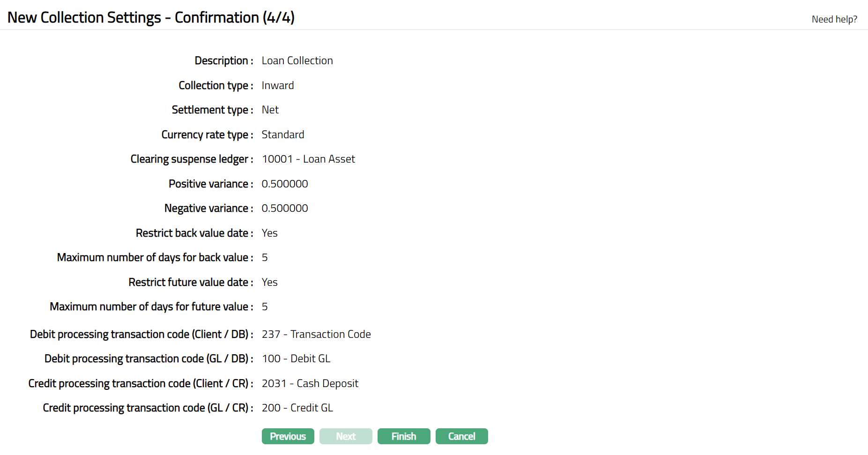The image size is (868, 455).
Task: Click the Inward collection type value
Action: click(277, 85)
